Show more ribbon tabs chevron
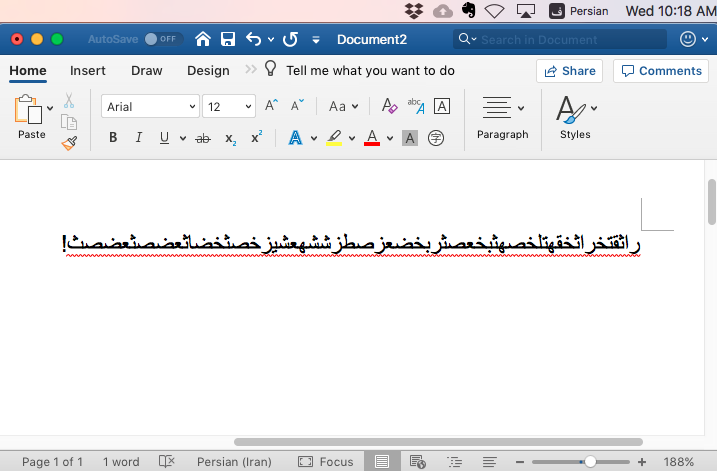Screen dimensions: 717x471 pyautogui.click(x=251, y=69)
